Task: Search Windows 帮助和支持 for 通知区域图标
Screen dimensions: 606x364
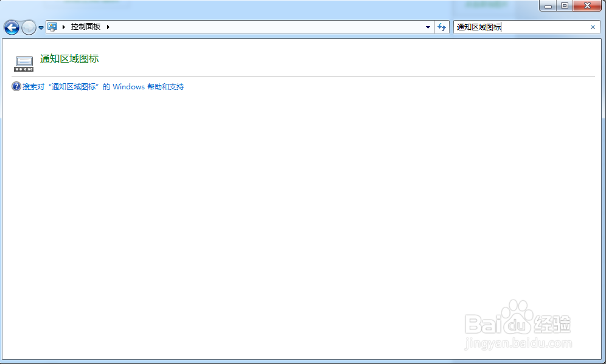Action: click(x=103, y=87)
